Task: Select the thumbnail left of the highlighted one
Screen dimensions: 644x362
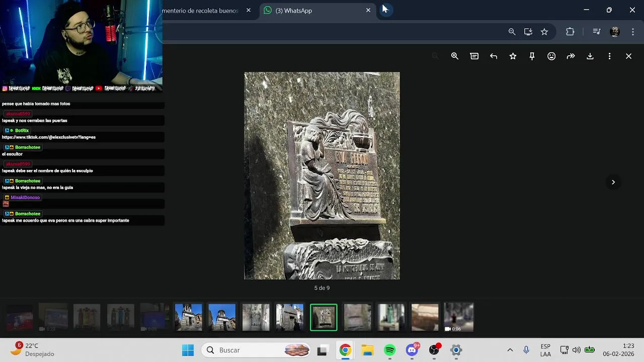Action: tap(290, 317)
